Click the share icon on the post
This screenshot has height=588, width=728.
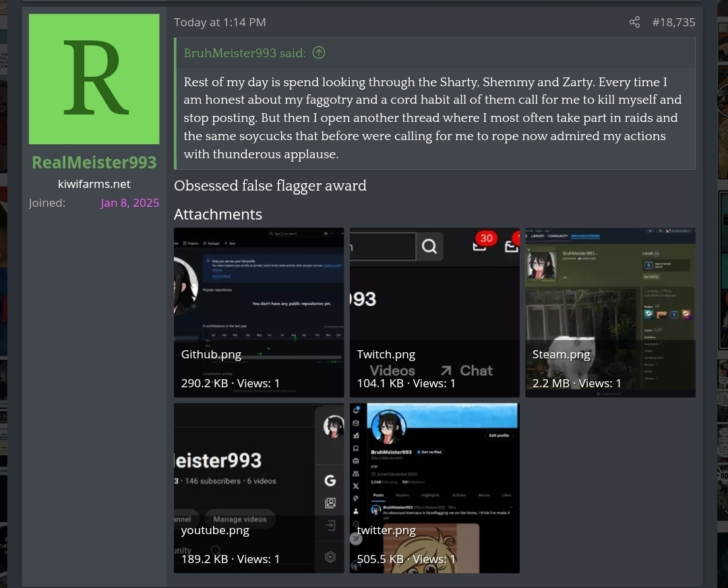[x=634, y=22]
